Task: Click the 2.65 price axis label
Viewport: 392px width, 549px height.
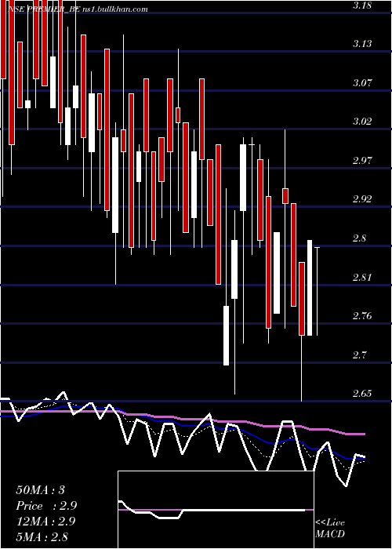Action: pyautogui.click(x=362, y=394)
